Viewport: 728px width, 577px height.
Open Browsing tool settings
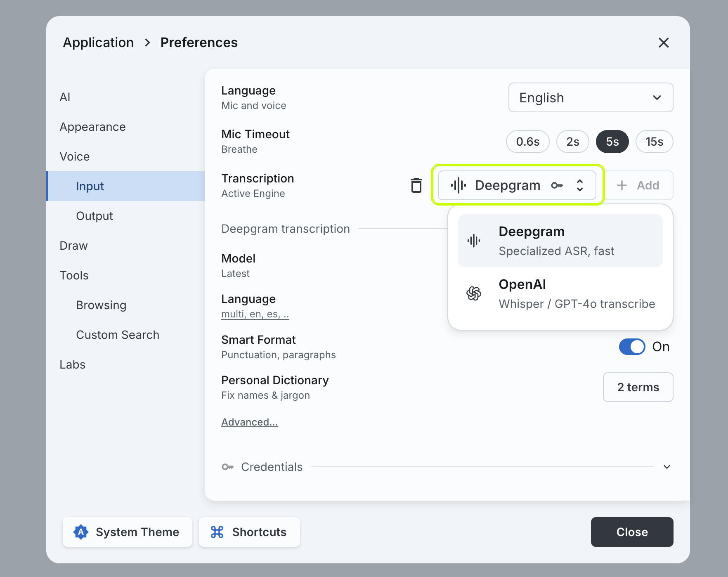(x=125, y=305)
